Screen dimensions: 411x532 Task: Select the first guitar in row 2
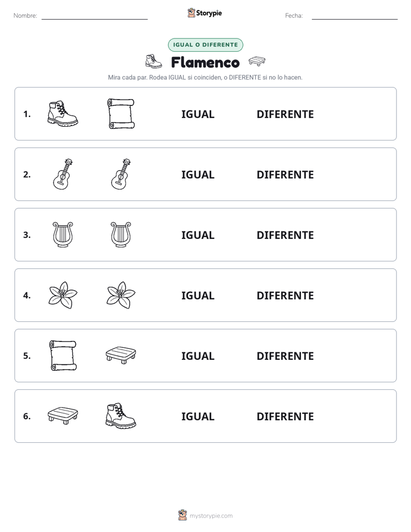tap(63, 174)
